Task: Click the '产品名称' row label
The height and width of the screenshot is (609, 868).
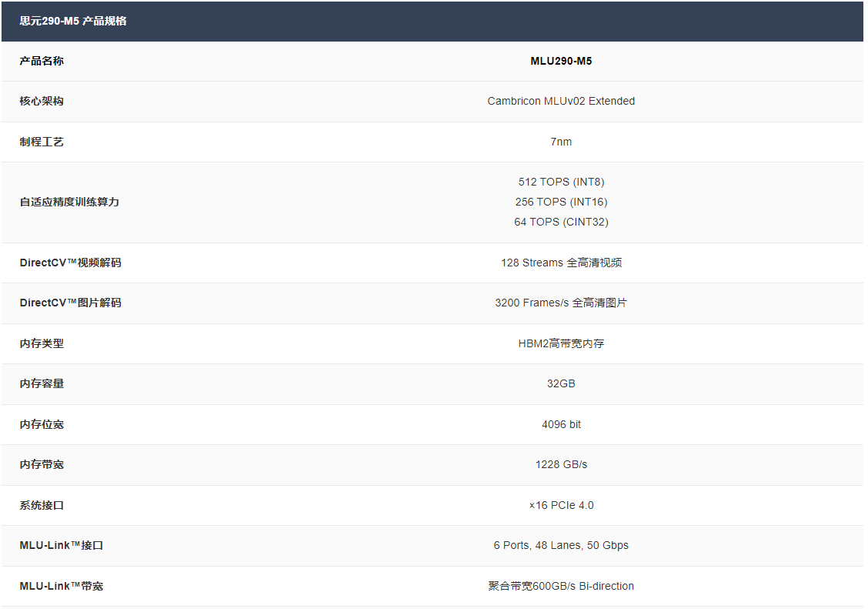Action: click(x=42, y=61)
